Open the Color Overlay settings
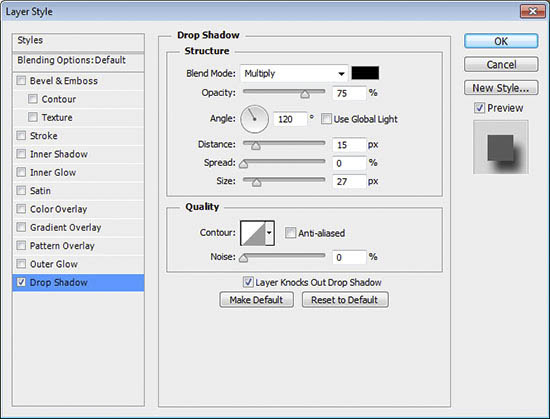Image resolution: width=550 pixels, height=419 pixels. pyautogui.click(x=58, y=209)
